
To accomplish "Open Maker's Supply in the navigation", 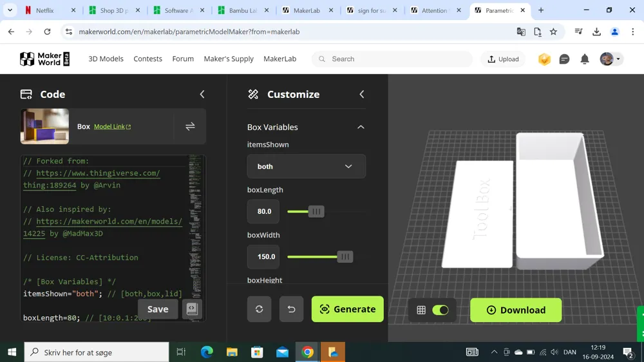I will pyautogui.click(x=229, y=59).
